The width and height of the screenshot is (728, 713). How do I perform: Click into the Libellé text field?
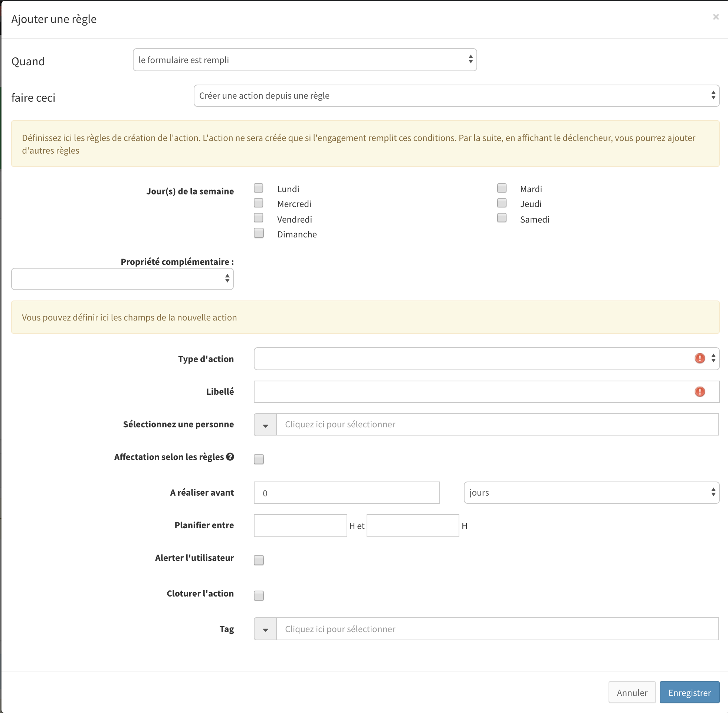click(x=472, y=392)
